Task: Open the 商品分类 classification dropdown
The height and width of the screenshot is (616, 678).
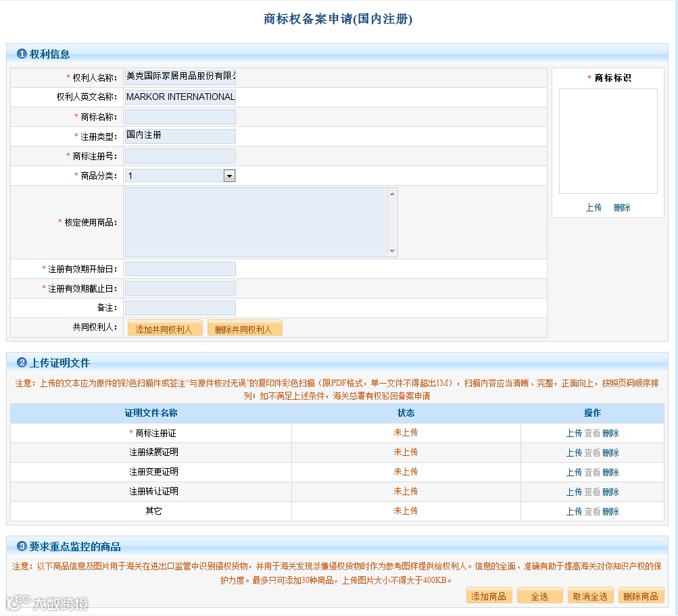Action: 179,175
